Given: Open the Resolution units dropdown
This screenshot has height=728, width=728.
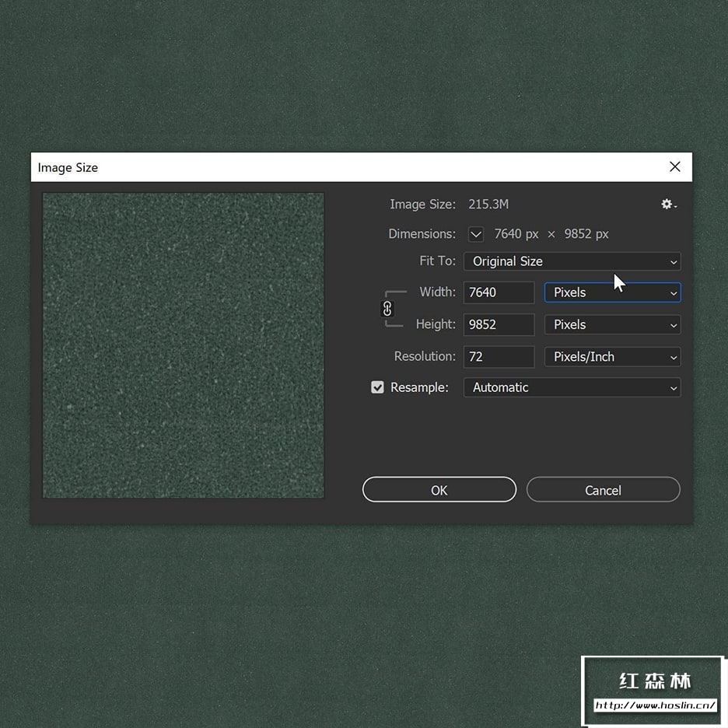Looking at the screenshot, I should pyautogui.click(x=612, y=356).
